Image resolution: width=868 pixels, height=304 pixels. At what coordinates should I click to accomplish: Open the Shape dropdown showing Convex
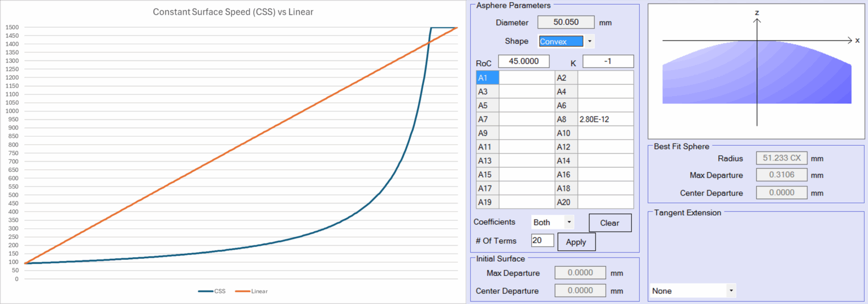[566, 41]
